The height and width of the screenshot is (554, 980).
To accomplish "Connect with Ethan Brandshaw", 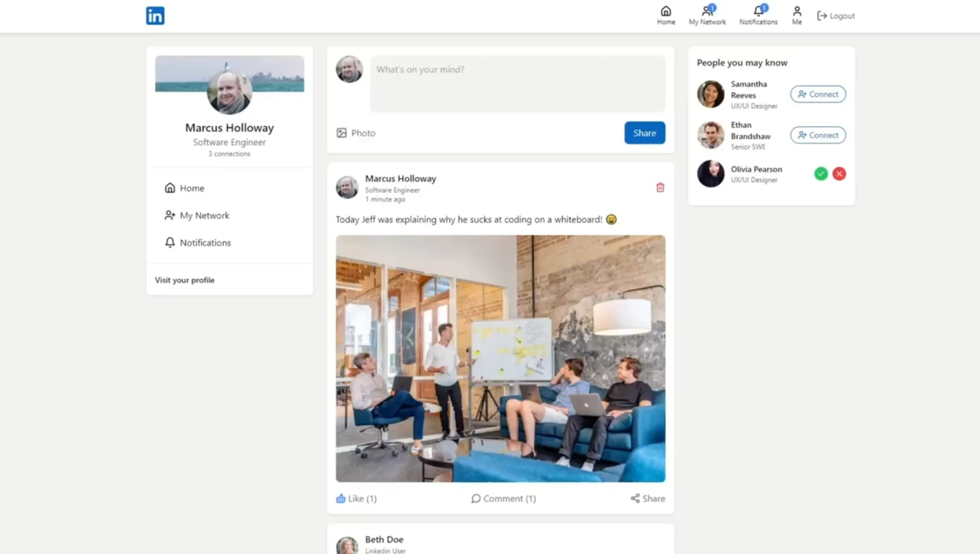I will pyautogui.click(x=817, y=135).
